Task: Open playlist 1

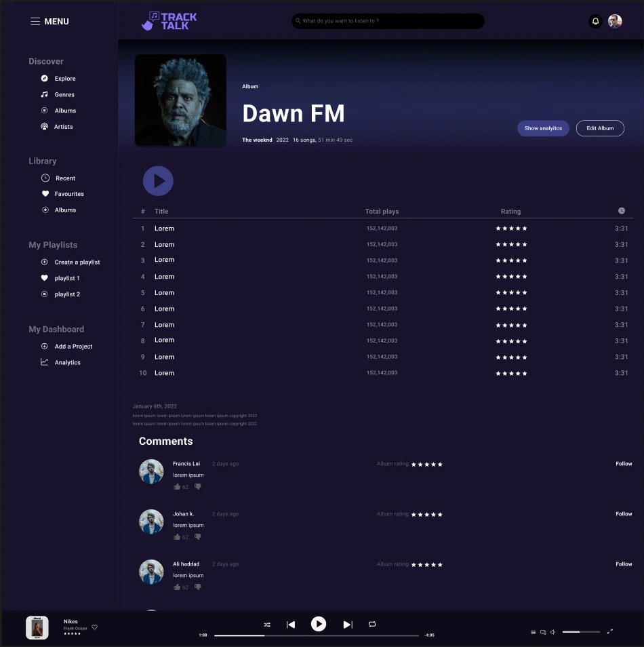Action: pyautogui.click(x=67, y=278)
